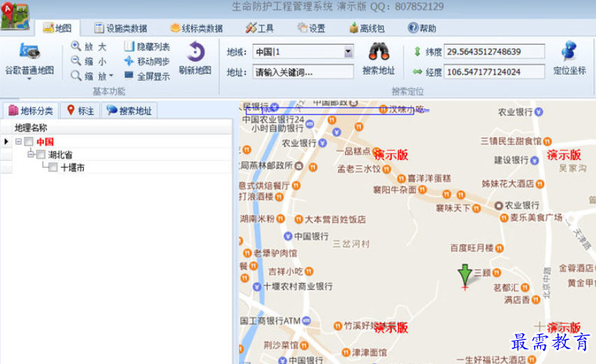Image resolution: width=596 pixels, height=364 pixels.
Task: Open 谷歌普通地图 map type selector
Action: coord(29,61)
